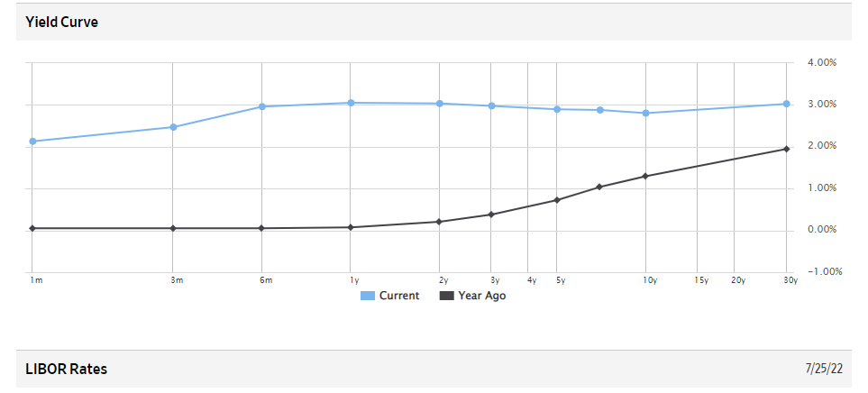Image resolution: width=868 pixels, height=393 pixels.
Task: Toggle the Current series legend label
Action: coord(399,296)
